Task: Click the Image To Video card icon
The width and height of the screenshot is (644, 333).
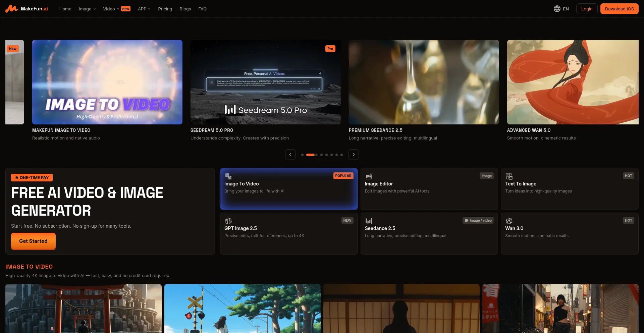Action: [228, 176]
